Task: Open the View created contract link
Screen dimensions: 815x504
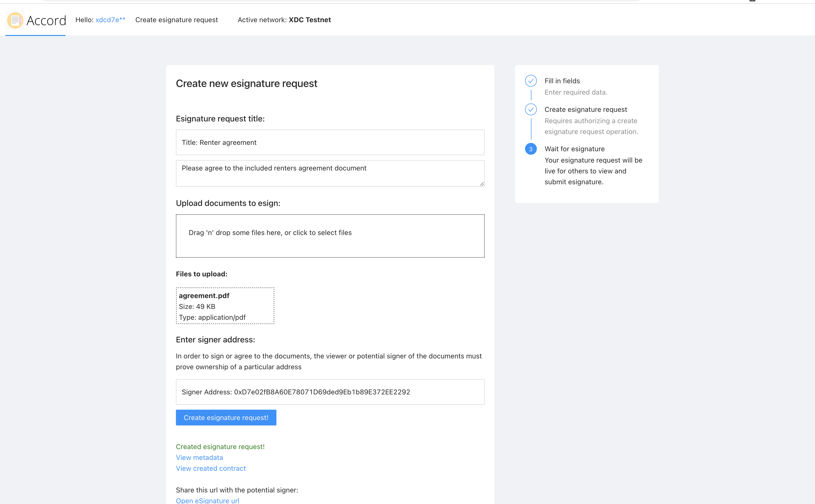Action: pos(211,468)
